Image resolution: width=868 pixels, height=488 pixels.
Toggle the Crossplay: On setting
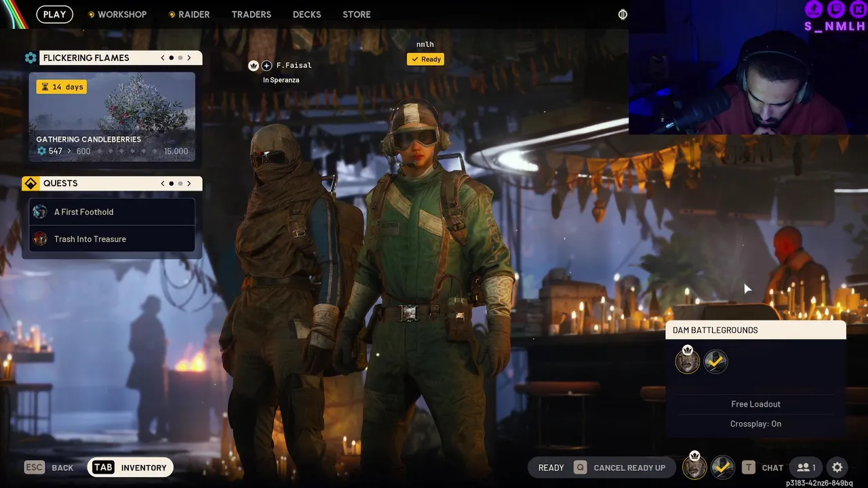pyautogui.click(x=755, y=424)
